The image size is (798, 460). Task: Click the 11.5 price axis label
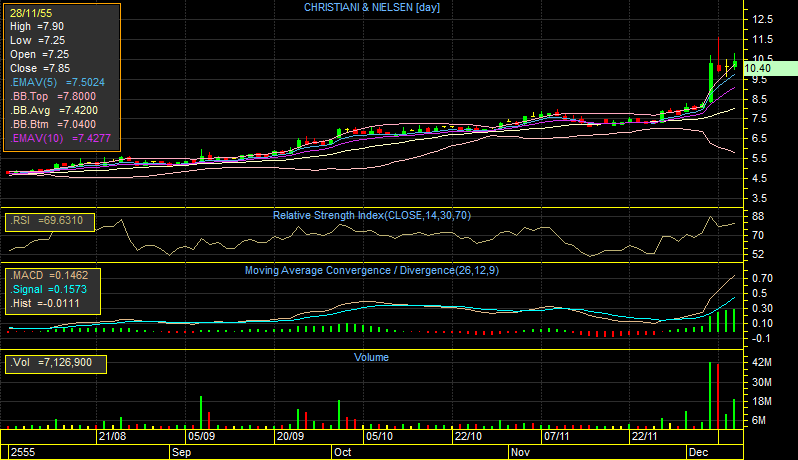[762, 39]
